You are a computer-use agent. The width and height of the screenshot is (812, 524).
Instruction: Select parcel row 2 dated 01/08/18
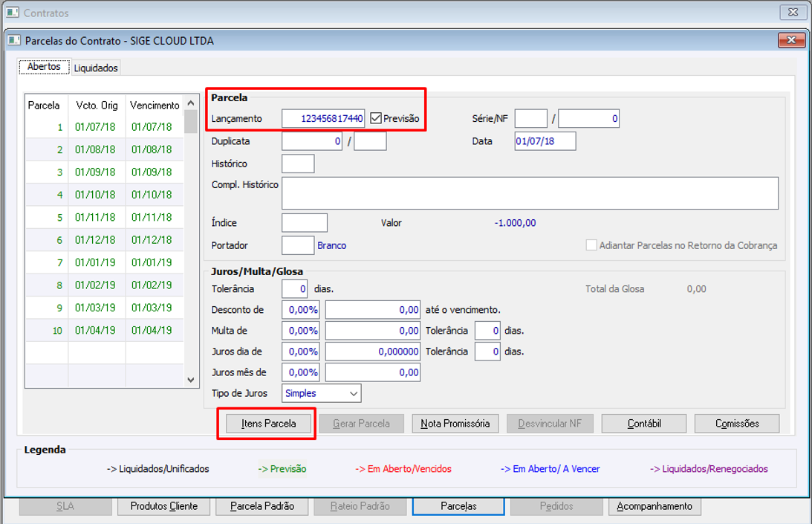[105, 150]
